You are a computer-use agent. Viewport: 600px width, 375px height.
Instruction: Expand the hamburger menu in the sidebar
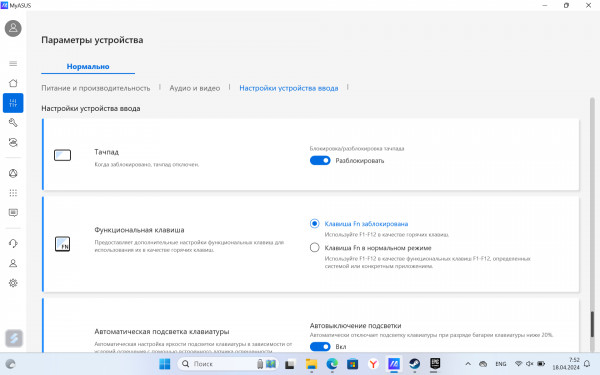click(x=13, y=64)
